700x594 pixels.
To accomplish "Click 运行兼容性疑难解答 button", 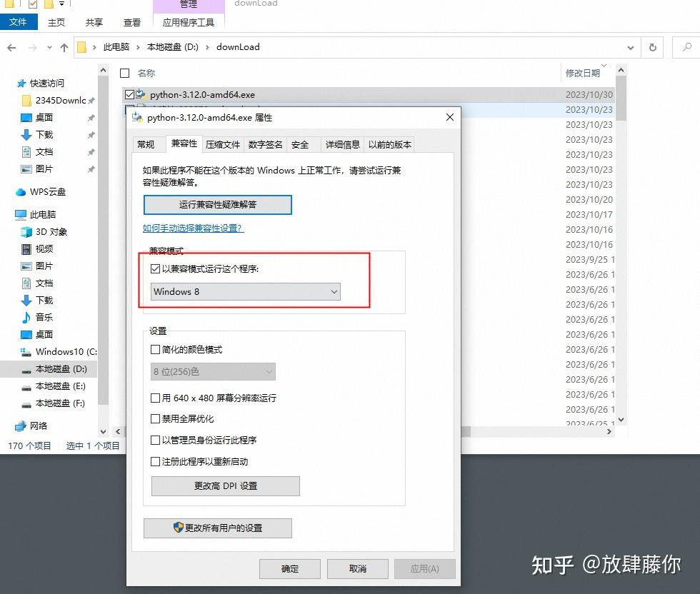I will pos(217,204).
